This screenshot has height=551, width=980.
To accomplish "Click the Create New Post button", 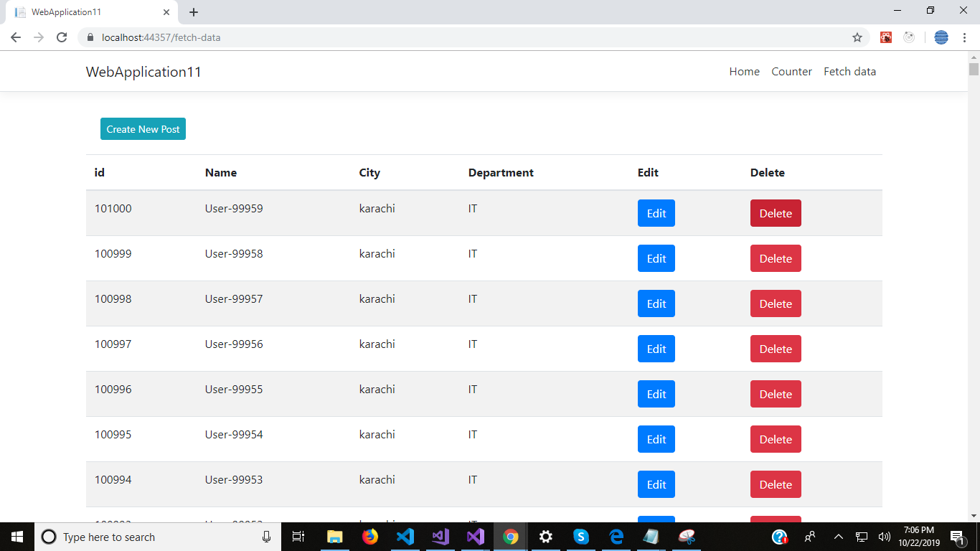I will tap(143, 128).
